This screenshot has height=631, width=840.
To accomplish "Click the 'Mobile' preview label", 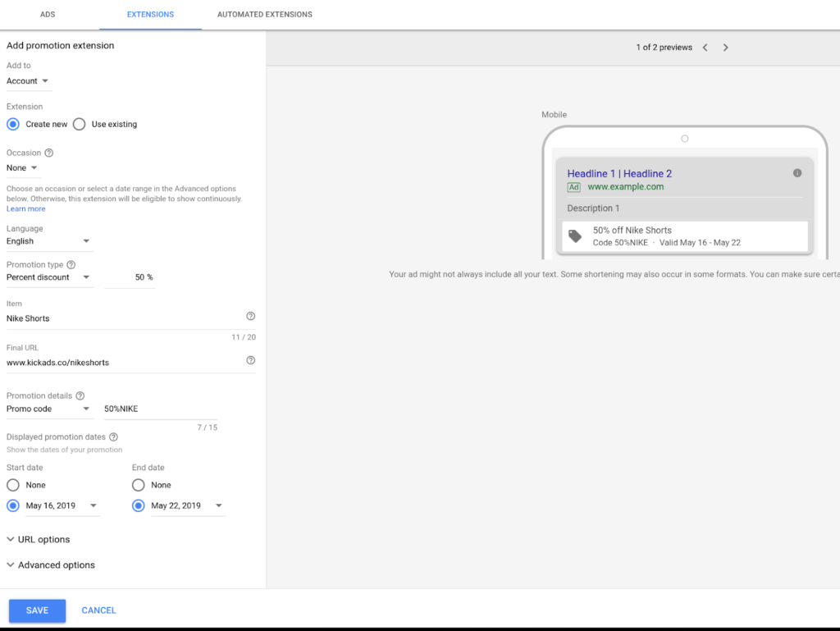I will coord(554,115).
